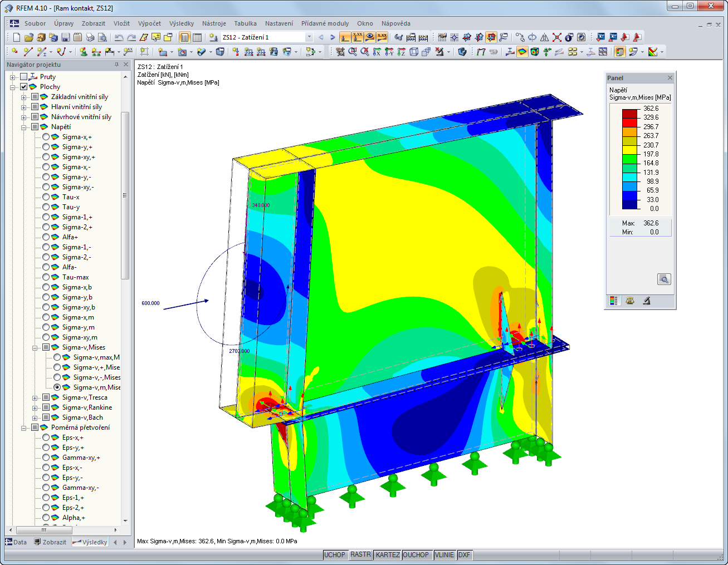Click the red 362.6 legend color band
This screenshot has width=728, height=565.
click(629, 113)
